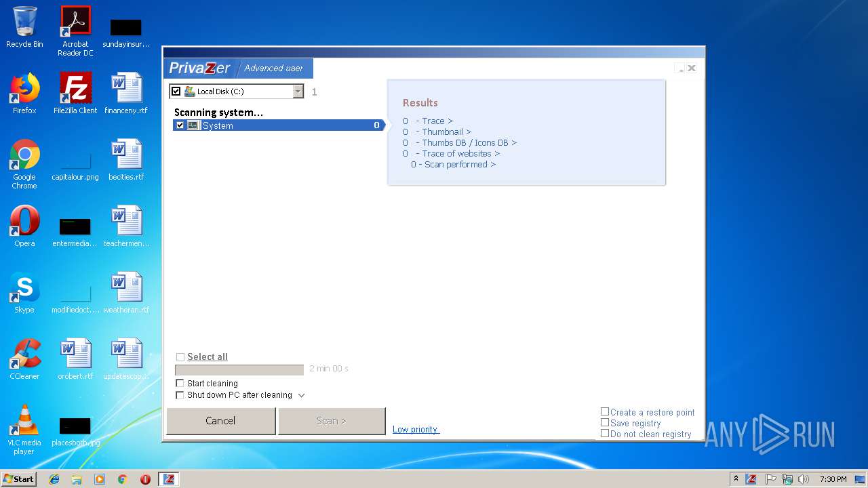Show hidden tray icons arrow
Image resolution: width=868 pixels, height=488 pixels.
(x=736, y=479)
